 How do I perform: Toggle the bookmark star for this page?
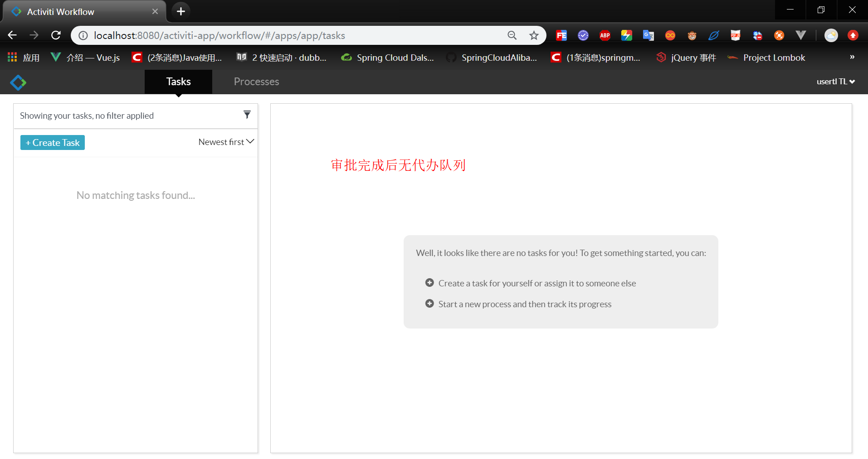(x=534, y=35)
